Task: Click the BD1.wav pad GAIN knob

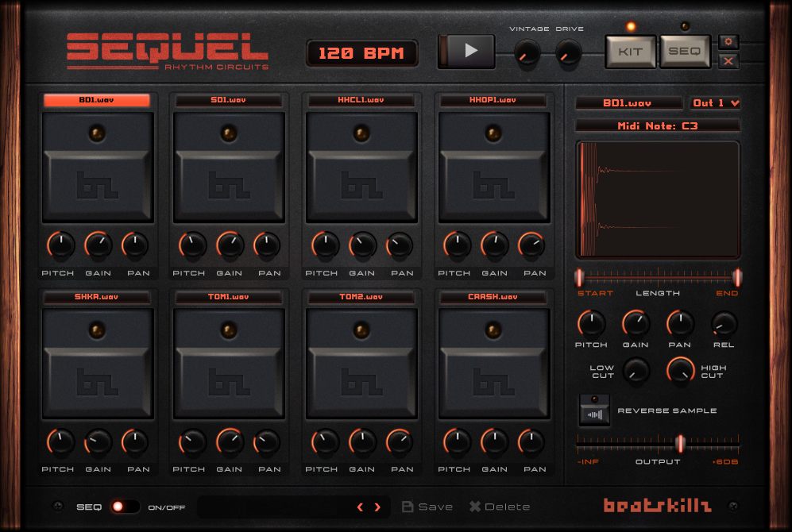Action: 98,245
